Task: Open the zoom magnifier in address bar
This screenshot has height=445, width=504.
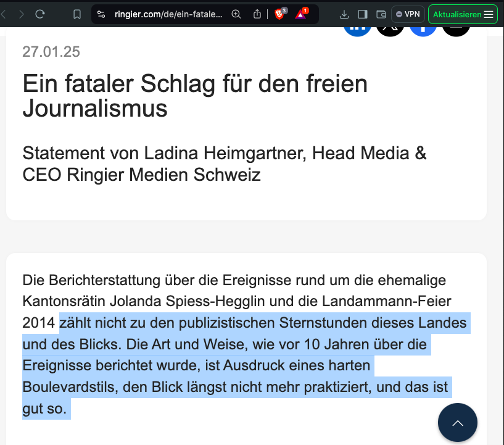Action: (x=236, y=14)
